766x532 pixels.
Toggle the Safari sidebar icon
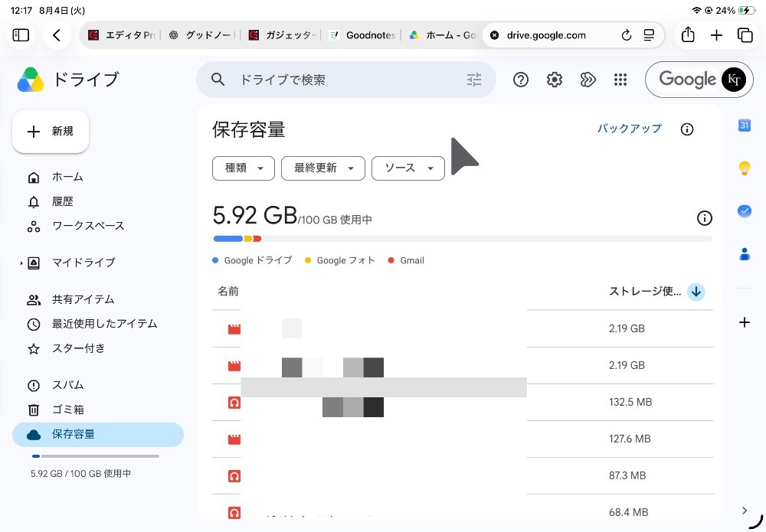click(x=21, y=35)
